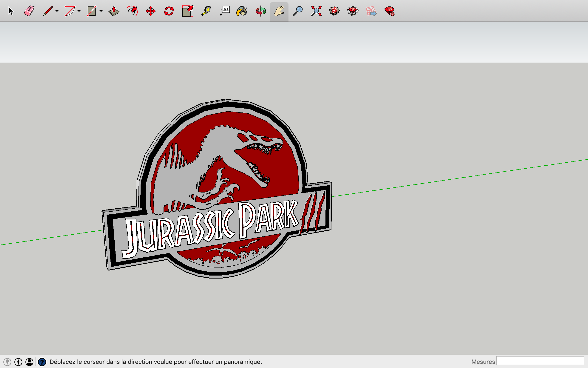588x368 pixels.
Task: Click the Send to LayOut icon
Action: coord(371,11)
